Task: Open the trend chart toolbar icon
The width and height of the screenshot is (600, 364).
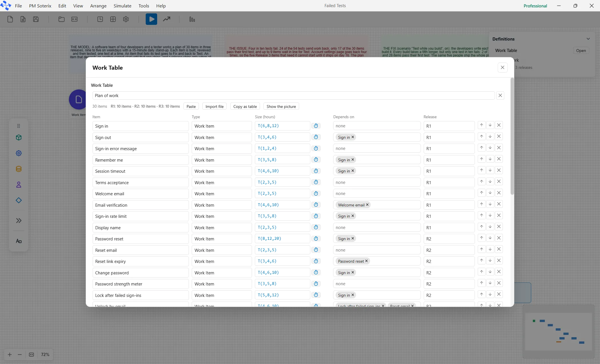Action: 167,19
